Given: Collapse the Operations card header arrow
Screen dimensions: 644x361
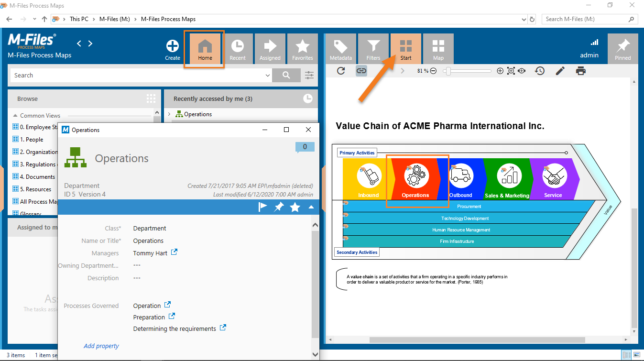Looking at the screenshot, I should tap(311, 207).
